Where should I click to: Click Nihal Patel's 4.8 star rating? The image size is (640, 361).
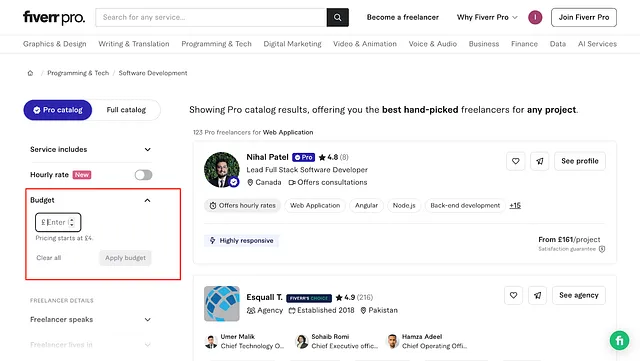pos(333,157)
